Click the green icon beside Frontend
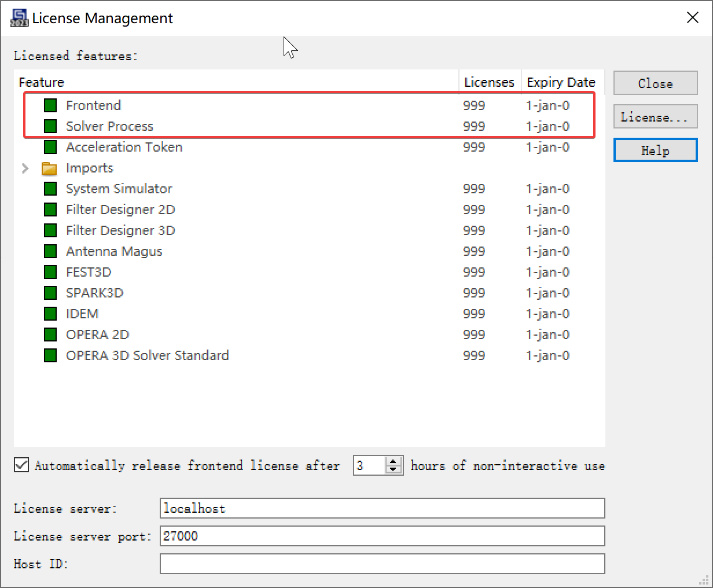Screen dimensions: 713x588 pos(50,105)
